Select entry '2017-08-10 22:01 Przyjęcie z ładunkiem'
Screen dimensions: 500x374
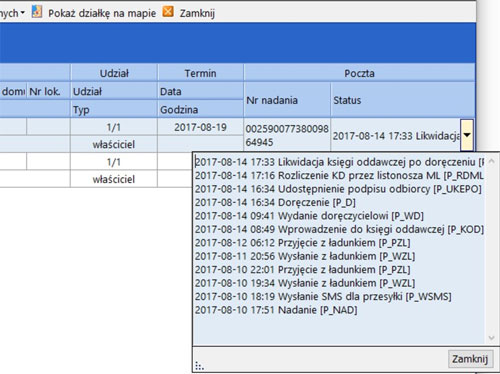tap(303, 270)
